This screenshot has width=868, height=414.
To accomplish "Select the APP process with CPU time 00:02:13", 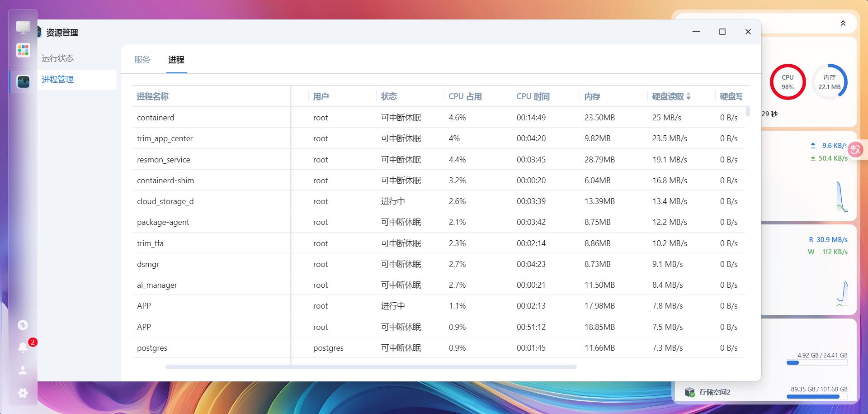I will (x=144, y=306).
